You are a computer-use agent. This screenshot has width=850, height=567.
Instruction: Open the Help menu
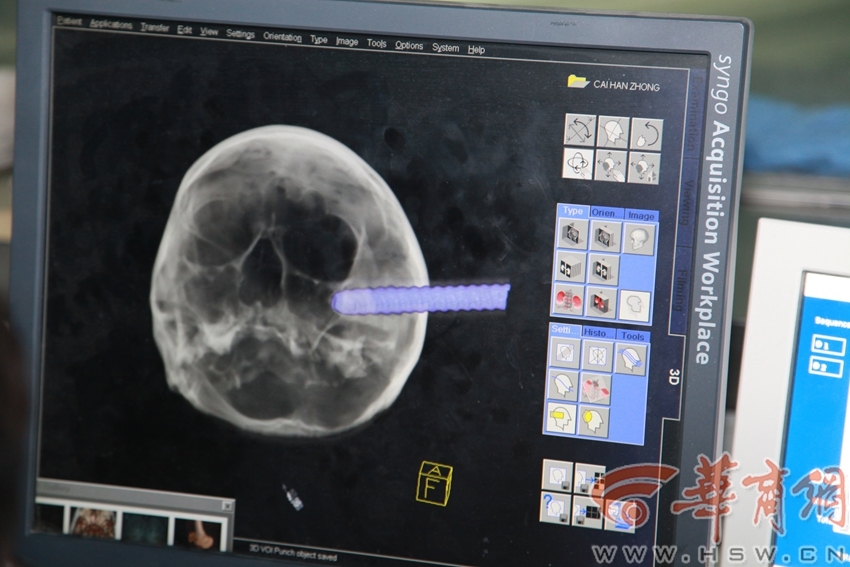tap(476, 49)
